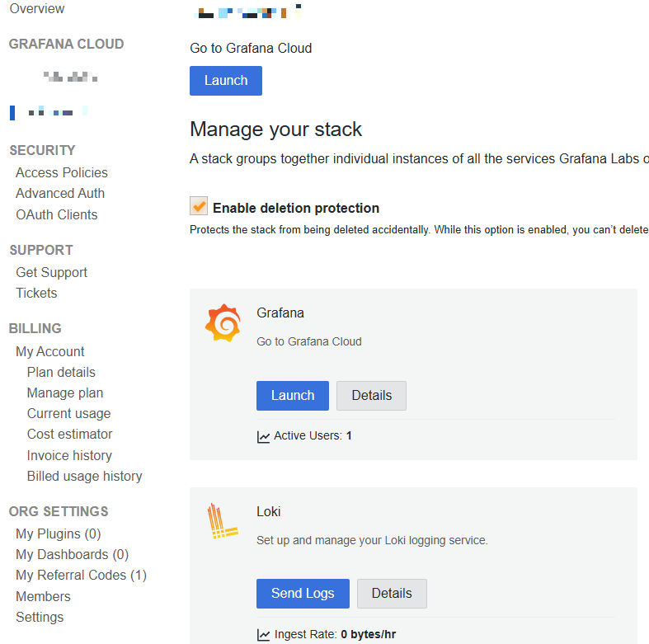This screenshot has width=649, height=644.
Task: Open Plan details
Action: click(61, 372)
